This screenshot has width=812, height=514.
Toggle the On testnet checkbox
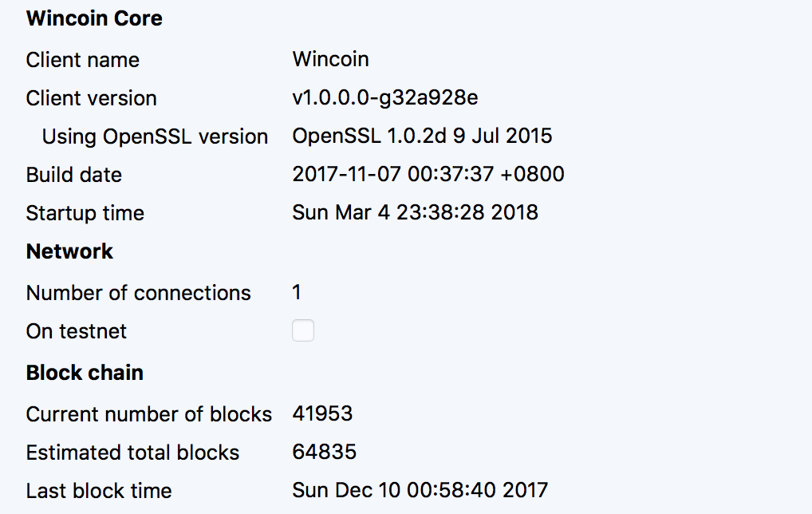coord(303,330)
